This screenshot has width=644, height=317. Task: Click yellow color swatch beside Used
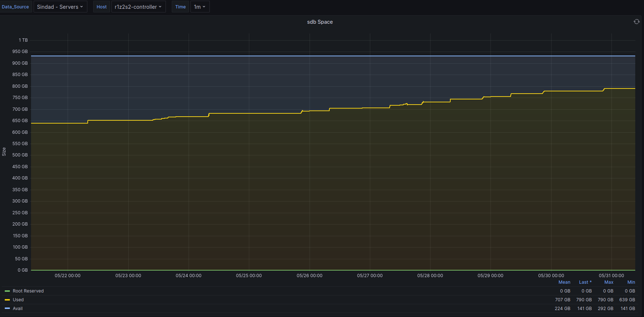(7, 300)
